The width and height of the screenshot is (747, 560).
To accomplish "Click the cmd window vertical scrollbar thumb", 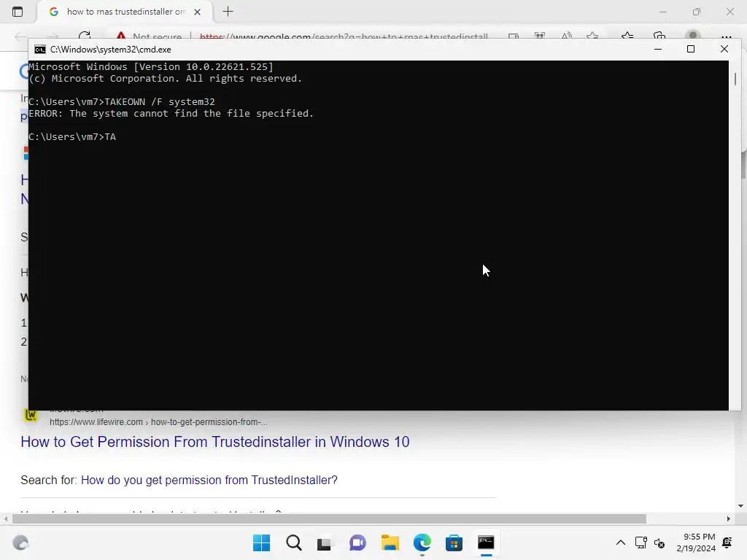I will tap(735, 79).
